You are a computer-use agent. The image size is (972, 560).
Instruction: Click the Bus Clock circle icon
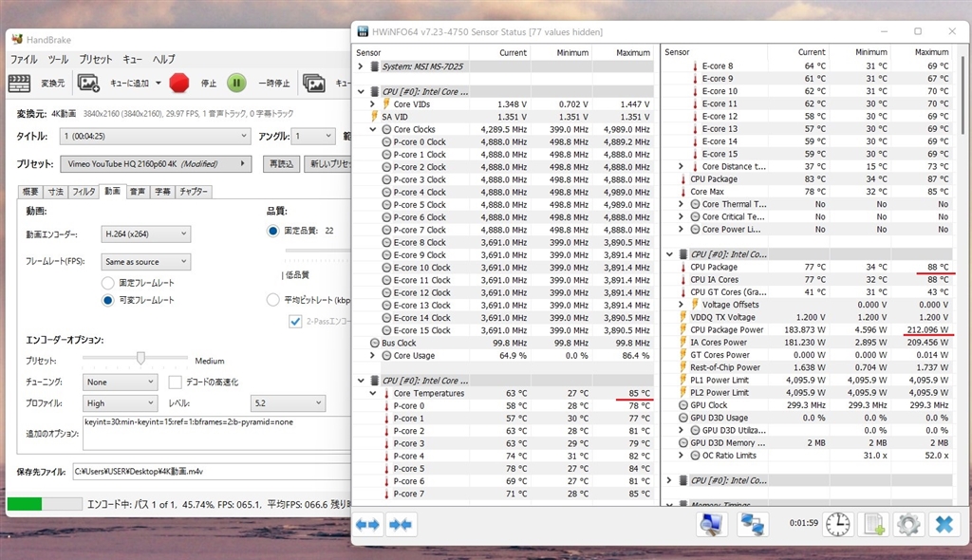(374, 343)
